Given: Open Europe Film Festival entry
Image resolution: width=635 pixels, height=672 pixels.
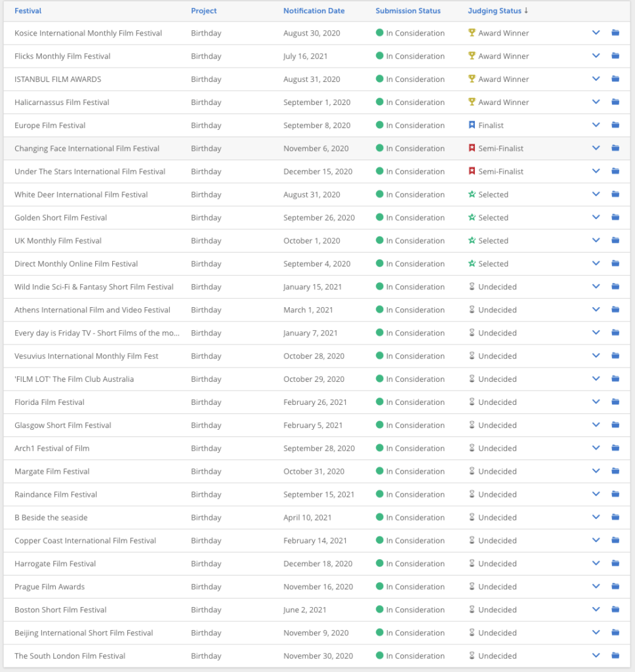Looking at the screenshot, I should [x=50, y=125].
